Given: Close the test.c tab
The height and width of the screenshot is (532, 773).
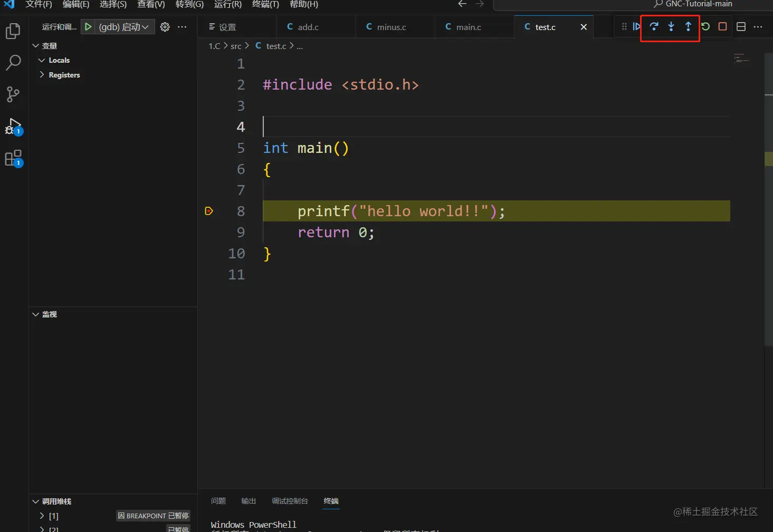Looking at the screenshot, I should click(584, 27).
